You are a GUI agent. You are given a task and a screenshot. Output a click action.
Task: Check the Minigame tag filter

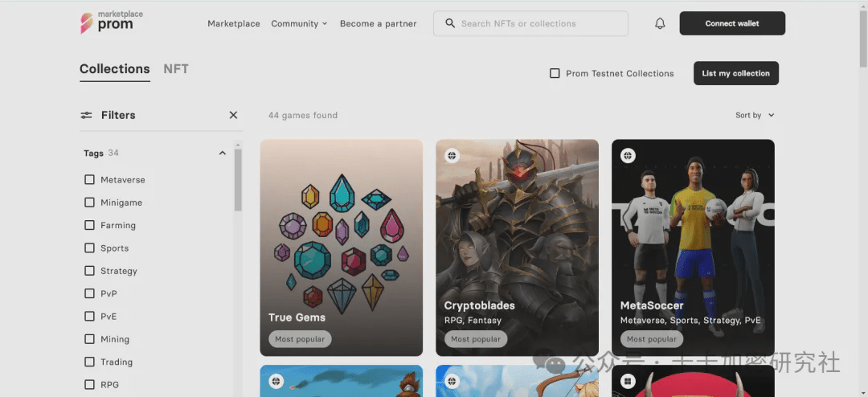[89, 203]
